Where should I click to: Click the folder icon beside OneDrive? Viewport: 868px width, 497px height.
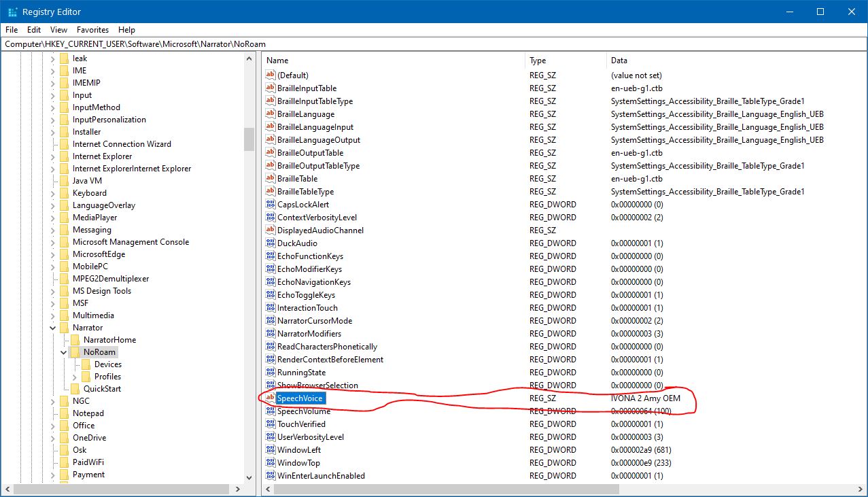(x=64, y=438)
